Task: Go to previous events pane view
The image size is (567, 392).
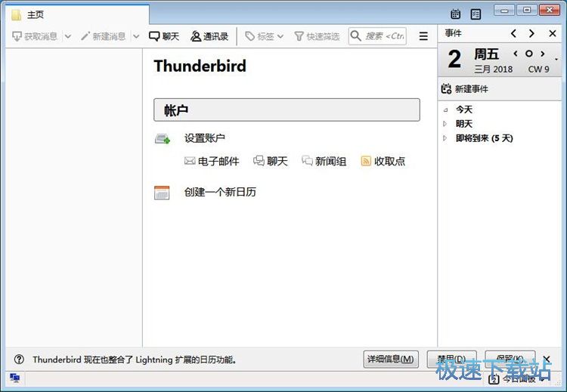Action: point(513,33)
